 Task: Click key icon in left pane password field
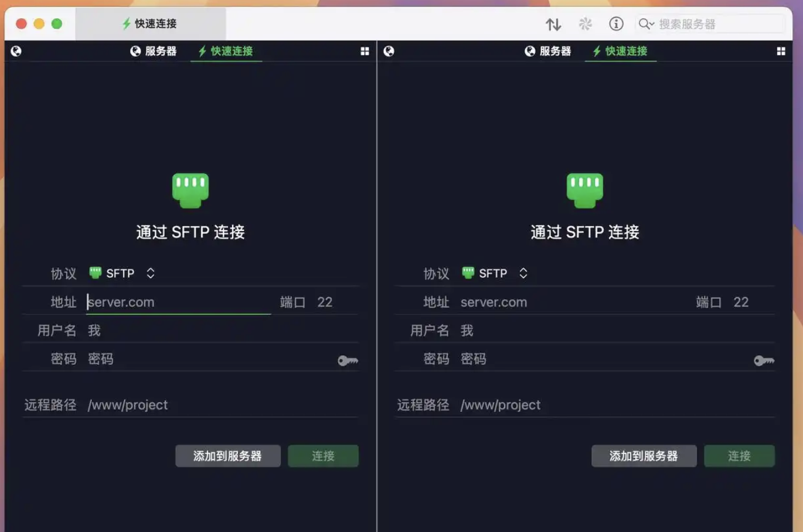[348, 360]
